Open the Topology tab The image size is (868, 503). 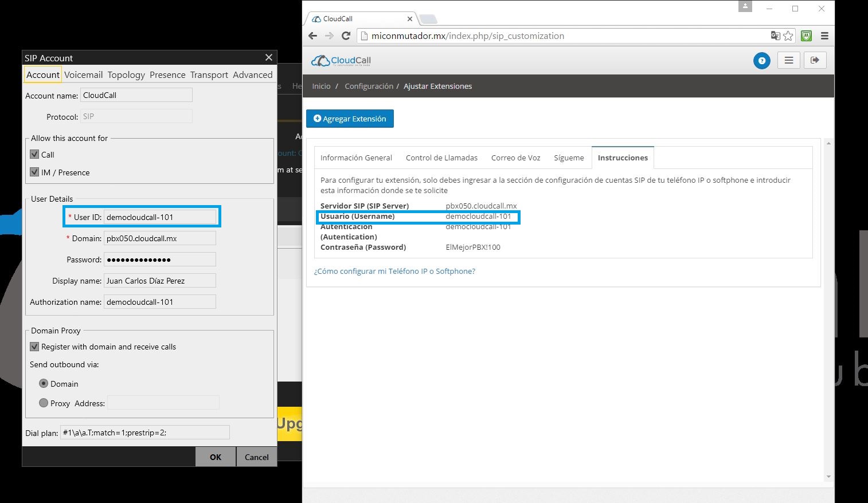pyautogui.click(x=126, y=74)
